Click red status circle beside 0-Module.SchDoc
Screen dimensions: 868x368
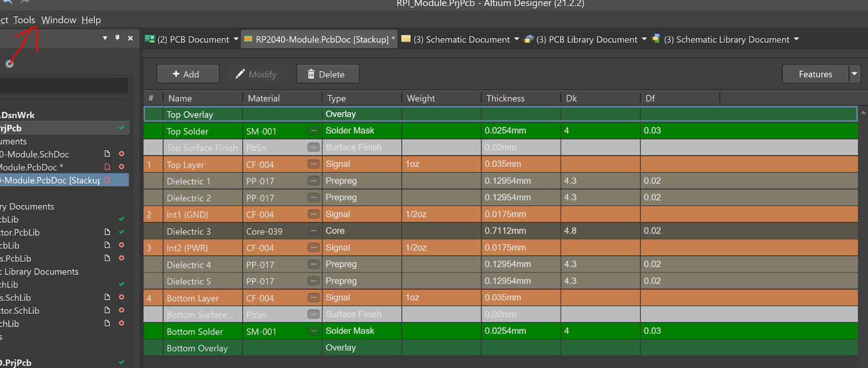click(122, 154)
